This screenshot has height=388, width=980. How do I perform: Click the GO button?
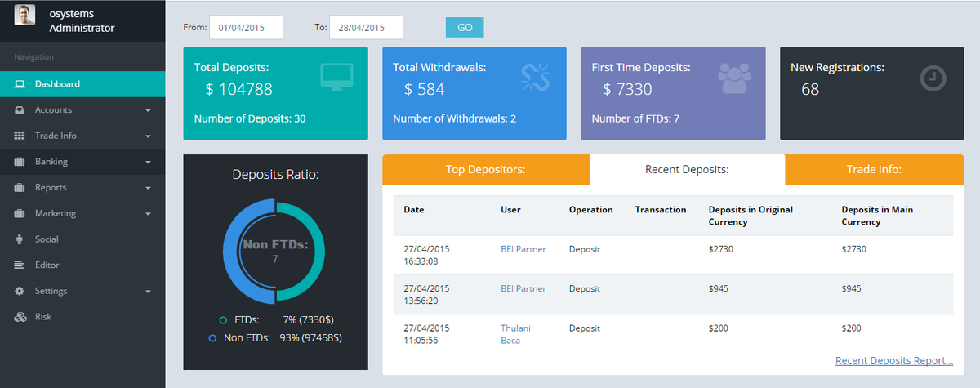click(465, 27)
